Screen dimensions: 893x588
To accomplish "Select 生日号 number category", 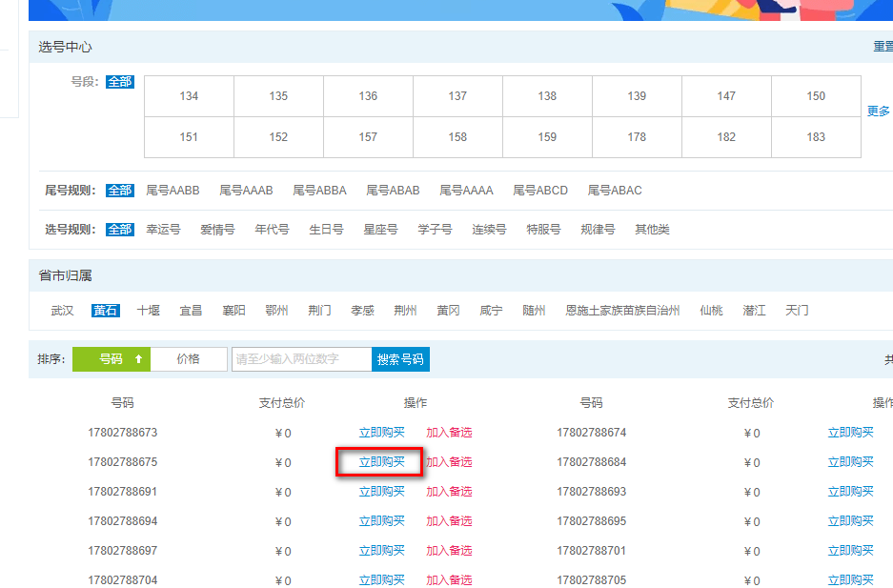I will coord(326,230).
